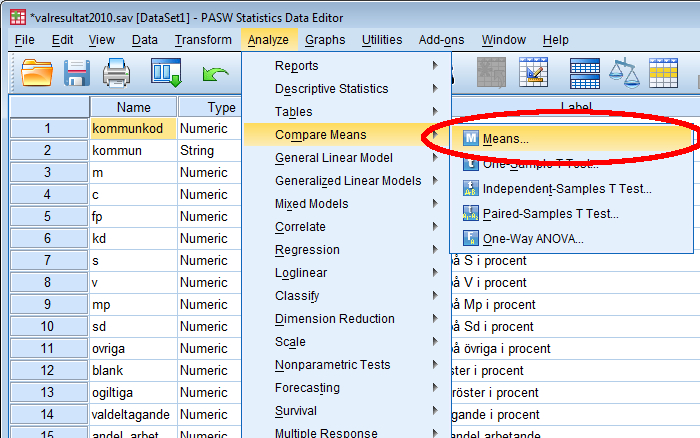Viewport: 700px width, 438px height.
Task: Open the Transform menu
Action: tap(203, 40)
